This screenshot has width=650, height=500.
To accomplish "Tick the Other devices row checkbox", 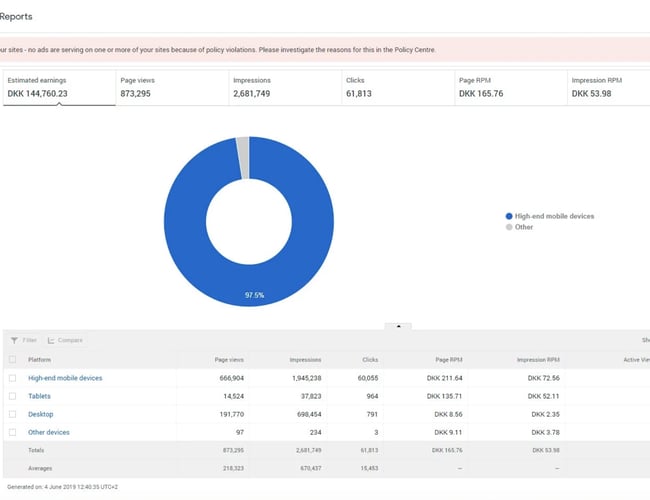I will pos(12,432).
